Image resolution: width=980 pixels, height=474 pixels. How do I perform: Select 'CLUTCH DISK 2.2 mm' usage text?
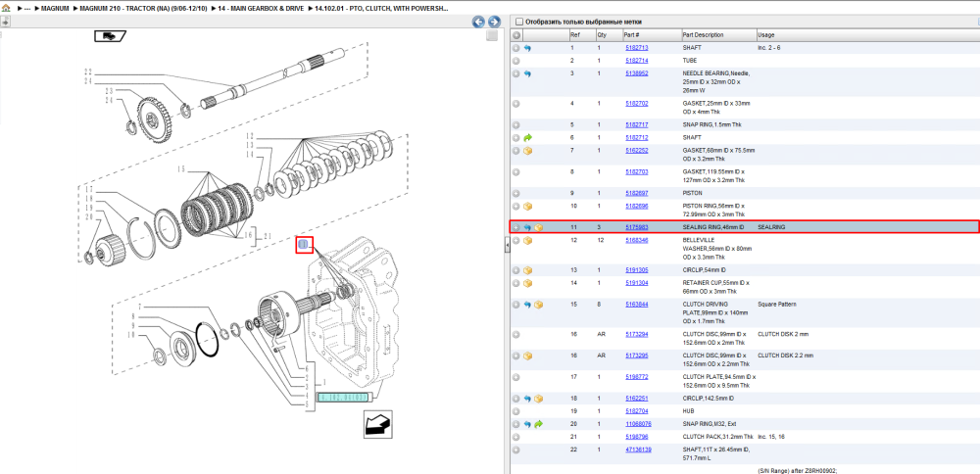(x=786, y=355)
